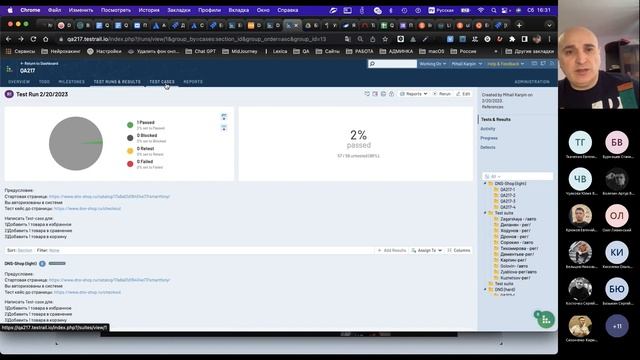The height and width of the screenshot is (360, 640).
Task: Open the Help & Feedback dropdown
Action: (505, 64)
